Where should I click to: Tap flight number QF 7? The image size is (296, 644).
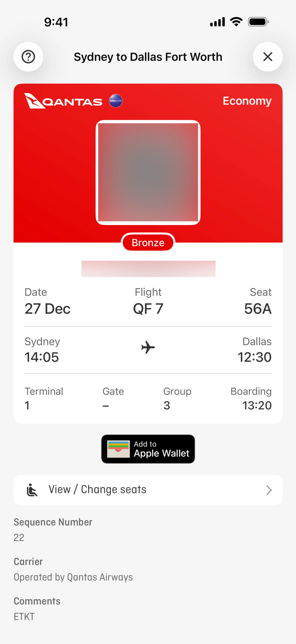pyautogui.click(x=148, y=309)
